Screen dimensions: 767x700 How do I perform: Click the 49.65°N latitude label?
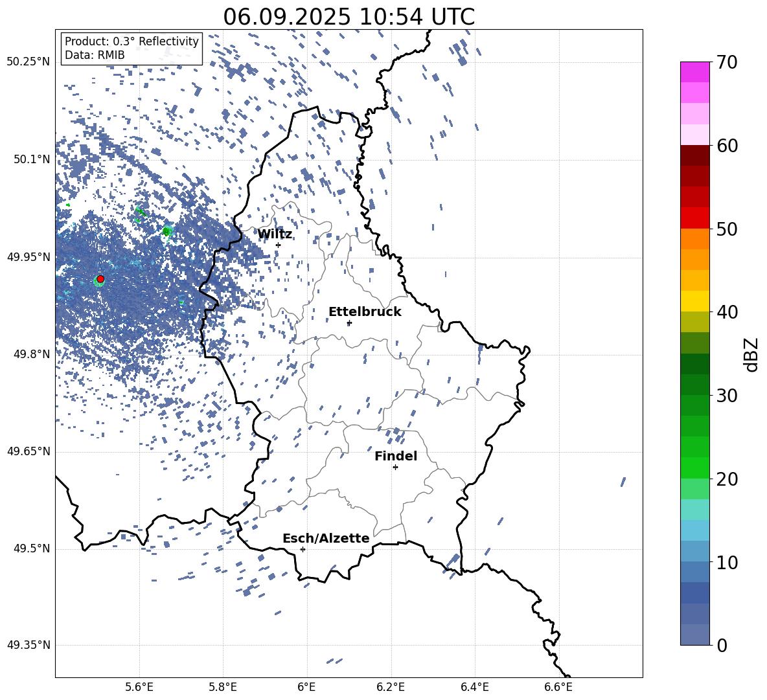[29, 451]
